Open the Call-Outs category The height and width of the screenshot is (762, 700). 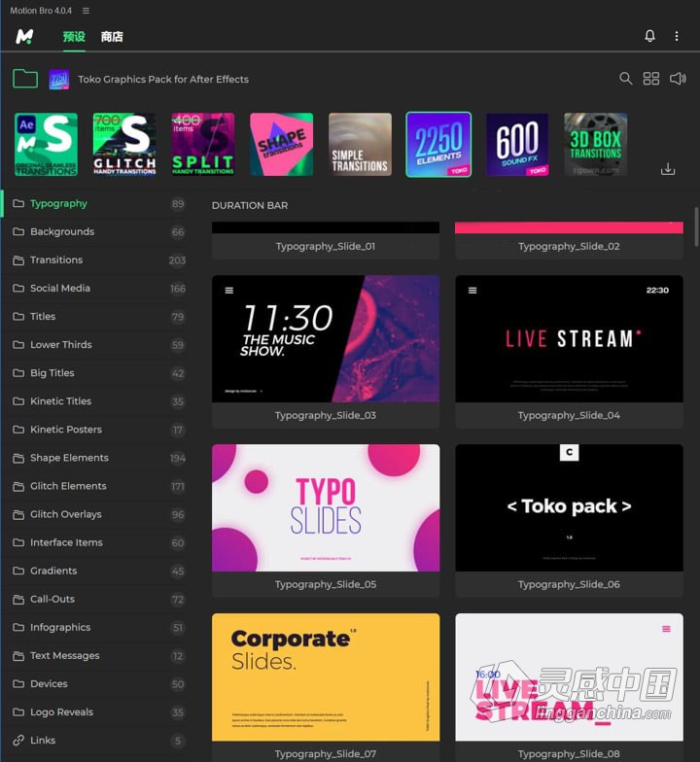(x=97, y=599)
